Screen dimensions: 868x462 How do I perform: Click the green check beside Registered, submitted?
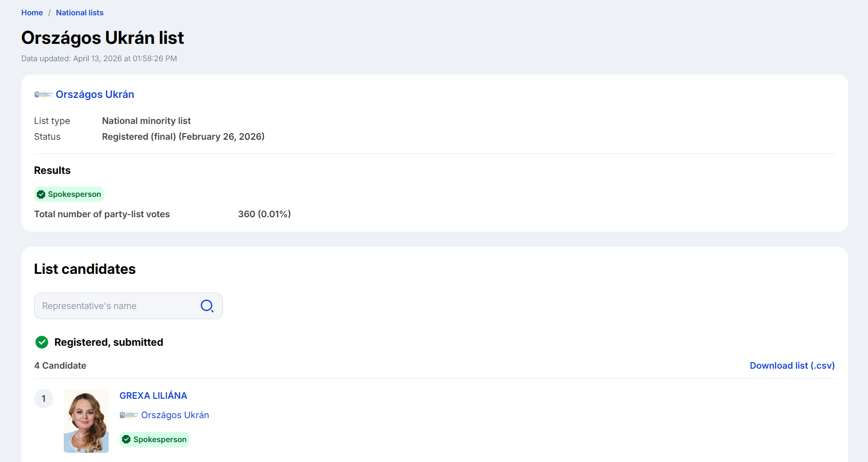[42, 342]
